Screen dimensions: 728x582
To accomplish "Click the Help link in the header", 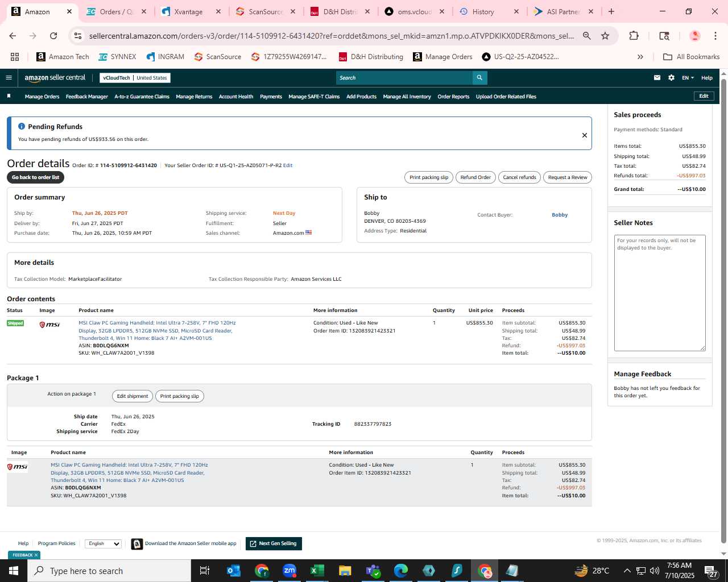I will point(707,78).
